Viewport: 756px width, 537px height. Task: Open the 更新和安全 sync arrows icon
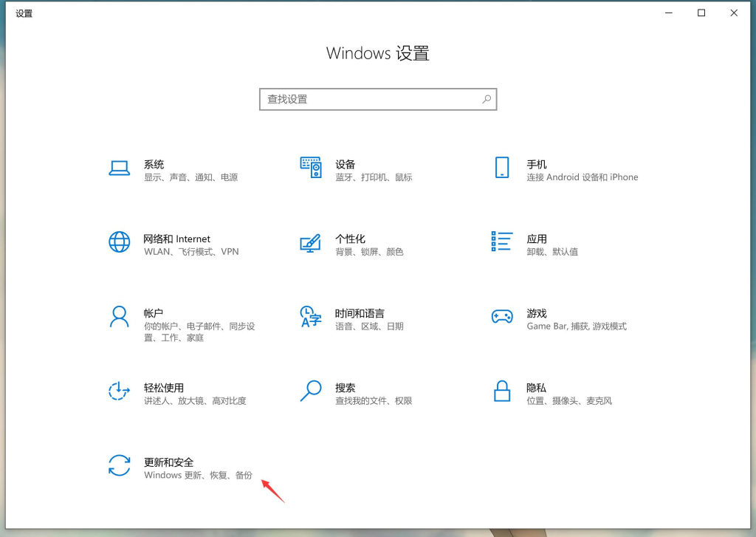119,465
